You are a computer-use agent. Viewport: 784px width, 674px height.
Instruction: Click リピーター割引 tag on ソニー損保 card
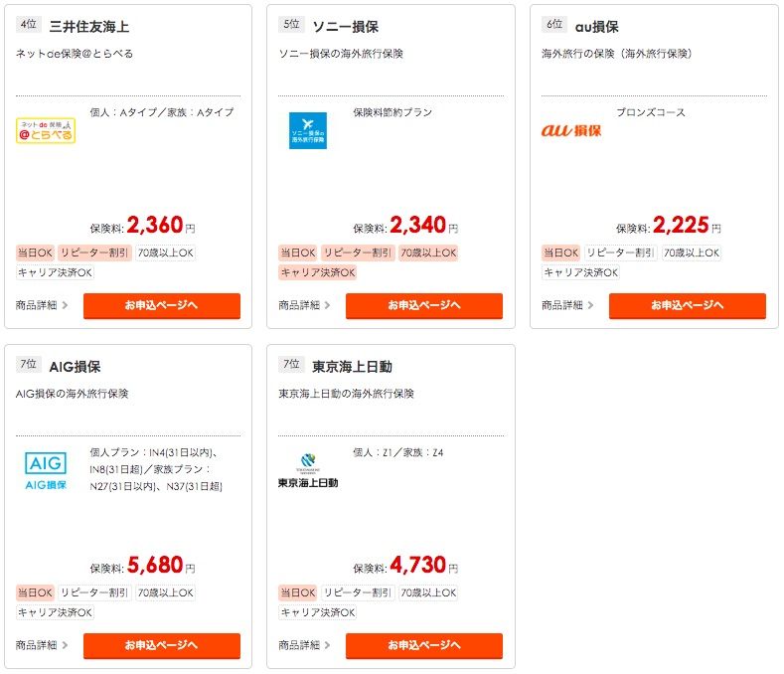[358, 253]
